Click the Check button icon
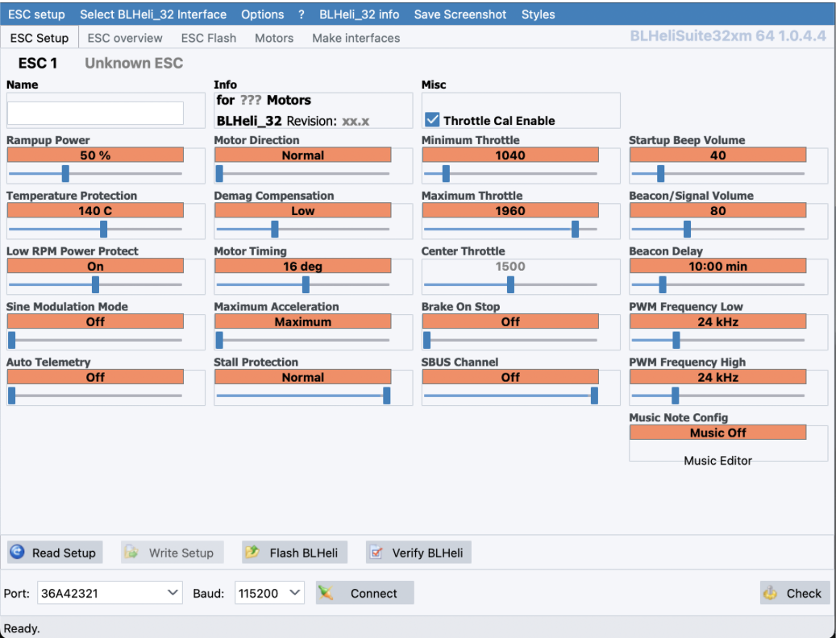The width and height of the screenshot is (840, 638). coord(771,594)
